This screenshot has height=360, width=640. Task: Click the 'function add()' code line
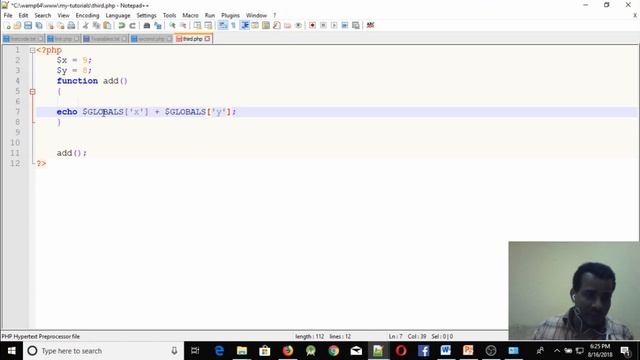click(92, 81)
